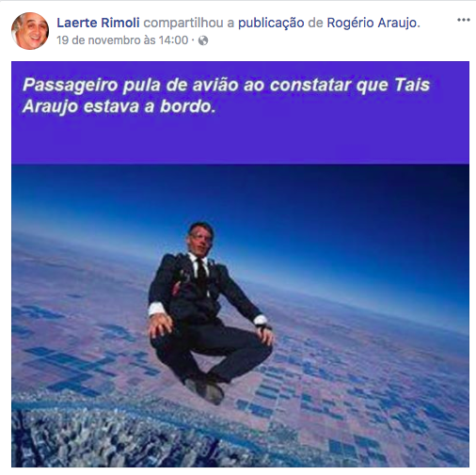Click the 'Araujo estava a bordo' caption line

(119, 106)
